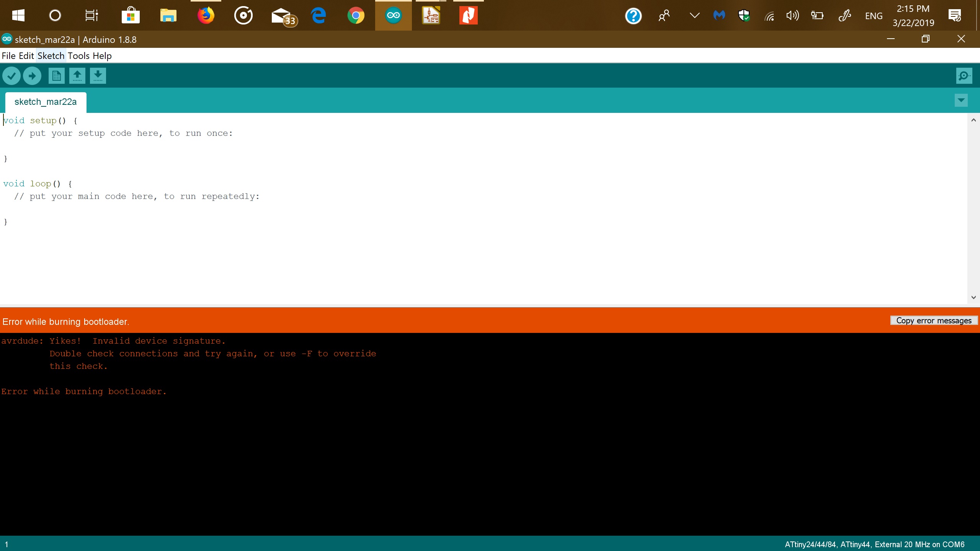
Task: Click the volume speaker tray icon
Action: tap(792, 16)
